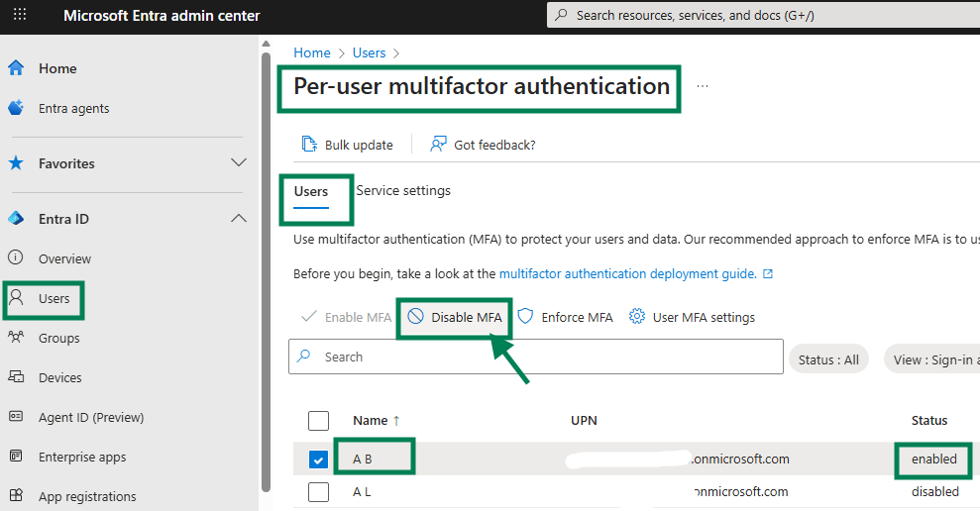This screenshot has height=511, width=980.
Task: Click the Enforce MFA shield icon
Action: pos(525,317)
